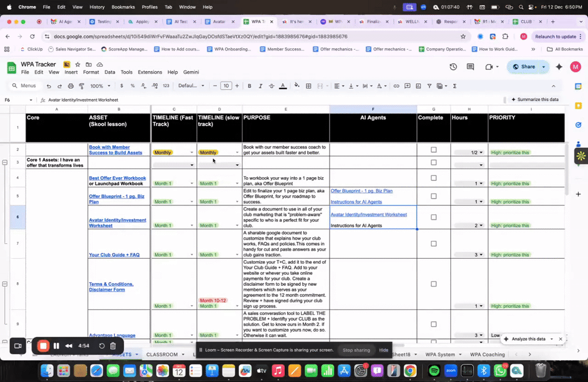Open the zoom level 100% dropdown
Screen dimensions: 588x382
pyautogui.click(x=100, y=86)
